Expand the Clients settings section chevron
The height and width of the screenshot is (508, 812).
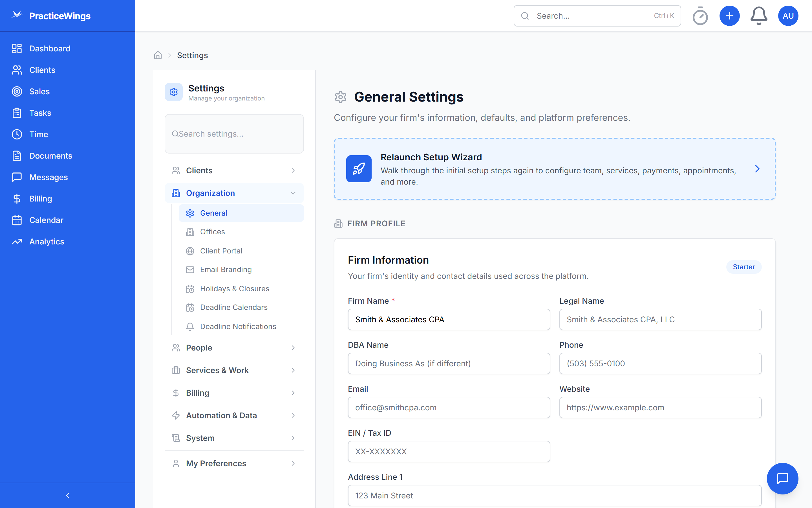click(x=293, y=171)
